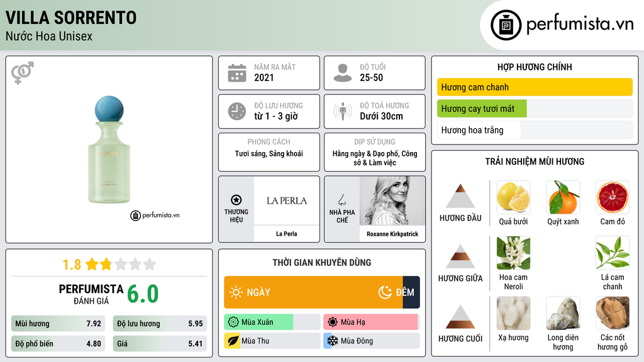Click the TRẢI NGHIỆM MÙI HƯƠNG heading
644x362 pixels.
(535, 162)
